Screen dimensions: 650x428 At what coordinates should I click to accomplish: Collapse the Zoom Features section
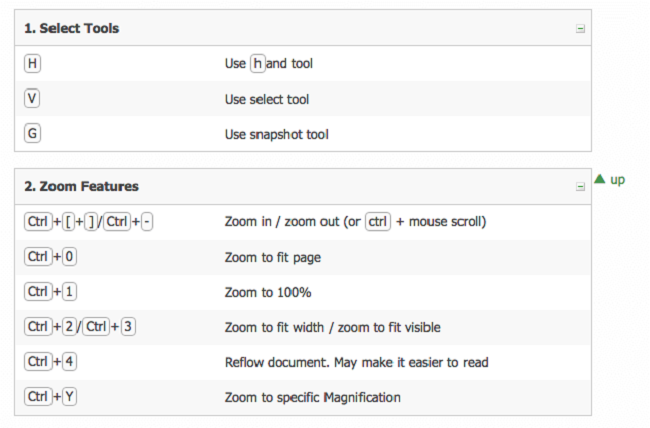(580, 187)
